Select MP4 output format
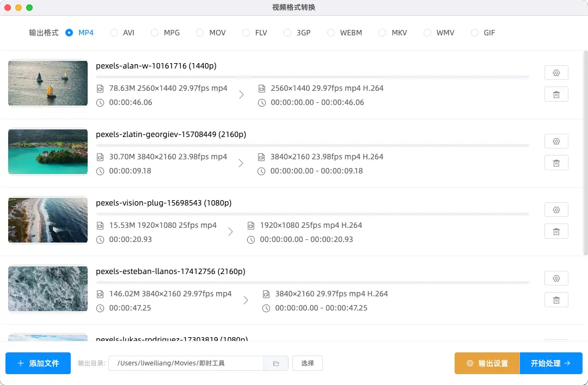 tap(79, 33)
